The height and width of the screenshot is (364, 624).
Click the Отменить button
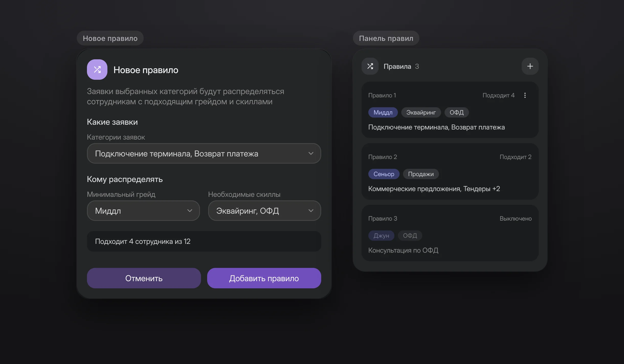[x=144, y=278]
